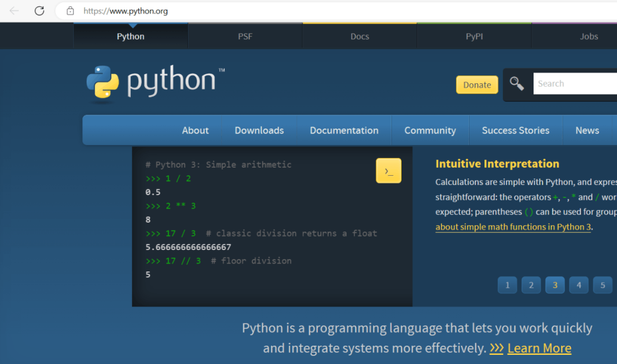Switch to the PSF tab
This screenshot has width=617, height=364.
tap(245, 37)
